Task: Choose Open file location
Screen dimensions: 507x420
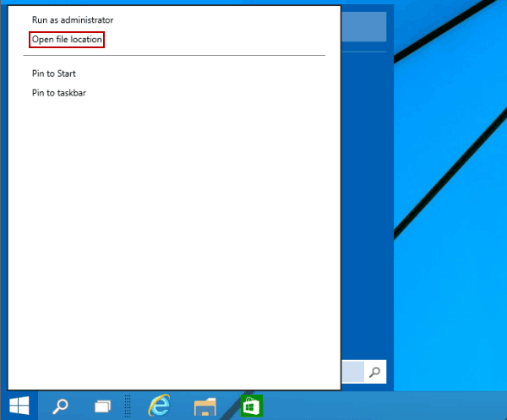Action: [67, 40]
